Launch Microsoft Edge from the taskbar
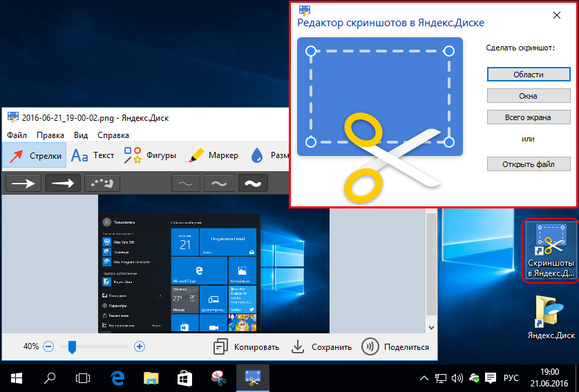The height and width of the screenshot is (392, 579). coord(117,378)
